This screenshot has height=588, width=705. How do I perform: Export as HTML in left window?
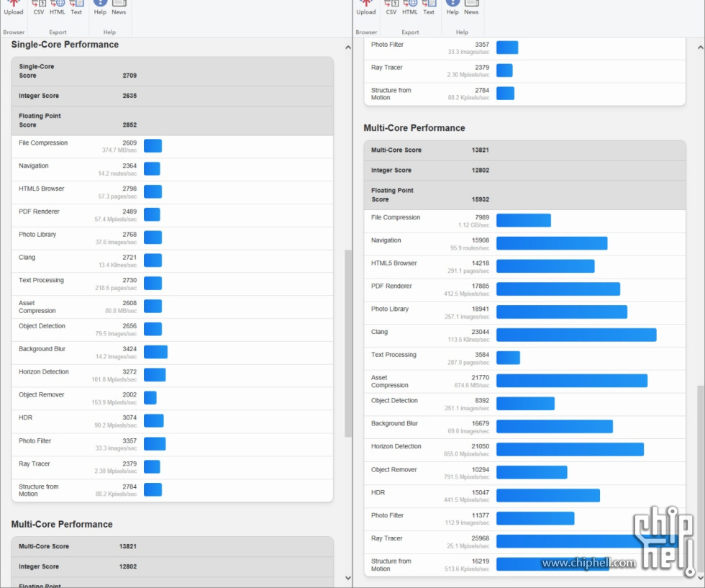click(57, 6)
